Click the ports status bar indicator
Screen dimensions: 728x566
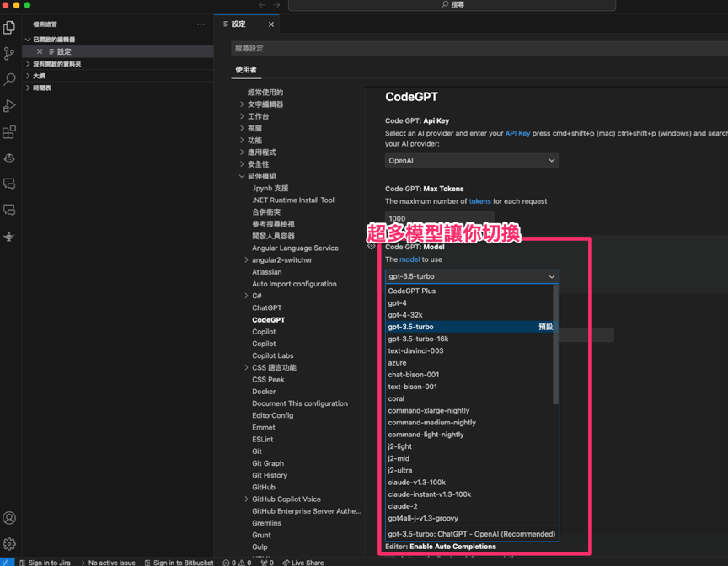coord(267,563)
